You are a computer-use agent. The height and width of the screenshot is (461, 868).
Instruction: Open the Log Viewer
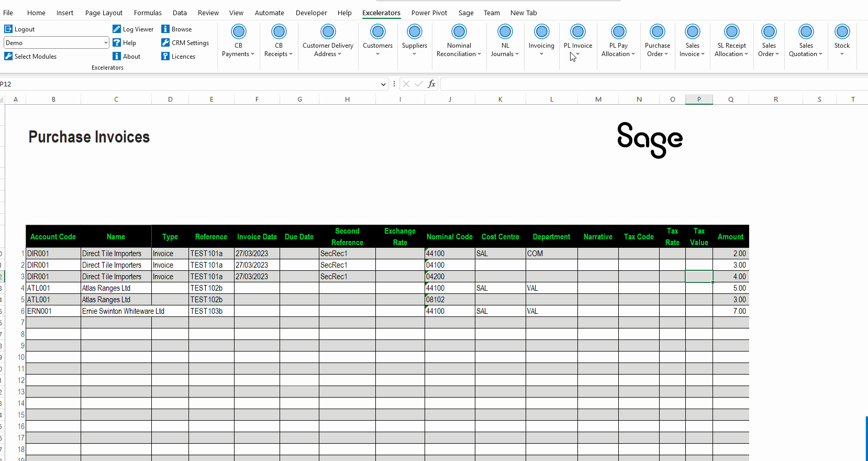133,29
